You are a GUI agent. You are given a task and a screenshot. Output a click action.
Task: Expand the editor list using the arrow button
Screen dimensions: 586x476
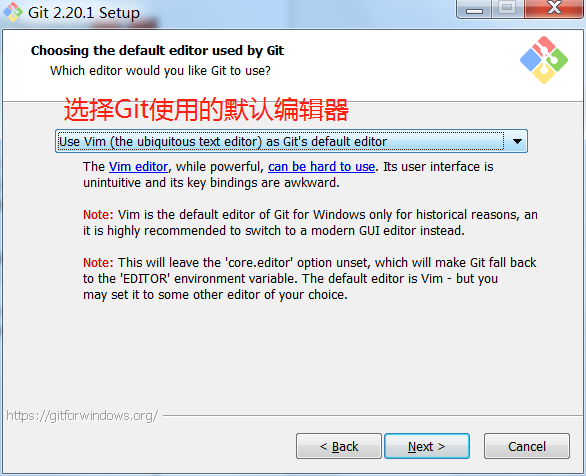(x=517, y=141)
